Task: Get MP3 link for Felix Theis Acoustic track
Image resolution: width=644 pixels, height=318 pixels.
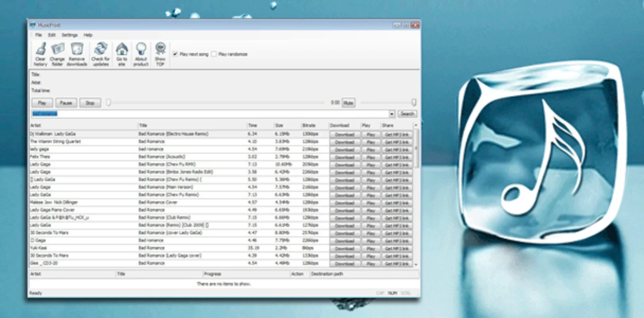Action: coord(396,157)
